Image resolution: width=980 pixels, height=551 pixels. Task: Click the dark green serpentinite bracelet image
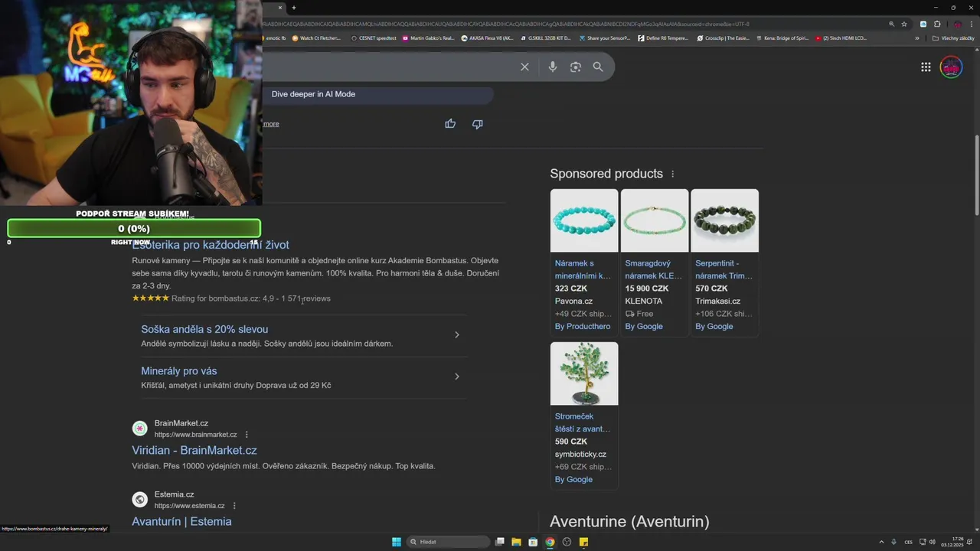click(724, 220)
